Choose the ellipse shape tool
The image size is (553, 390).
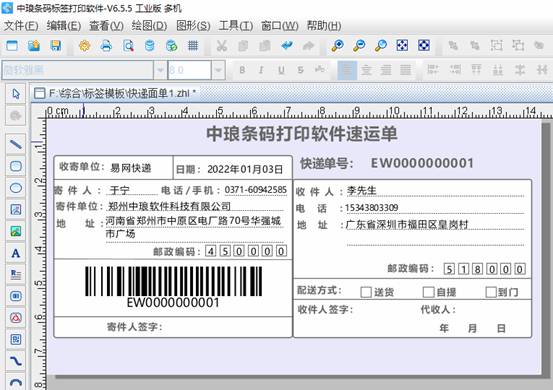pos(16,188)
